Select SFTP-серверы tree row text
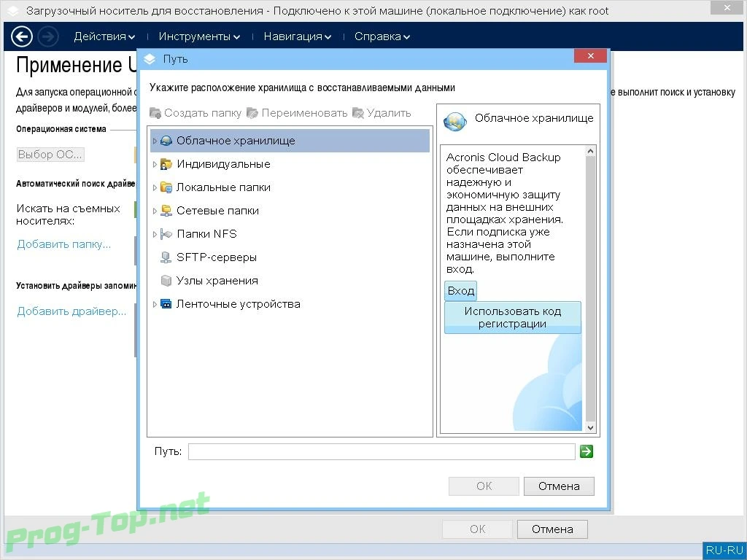Viewport: 747px width, 560px height. coord(217,257)
